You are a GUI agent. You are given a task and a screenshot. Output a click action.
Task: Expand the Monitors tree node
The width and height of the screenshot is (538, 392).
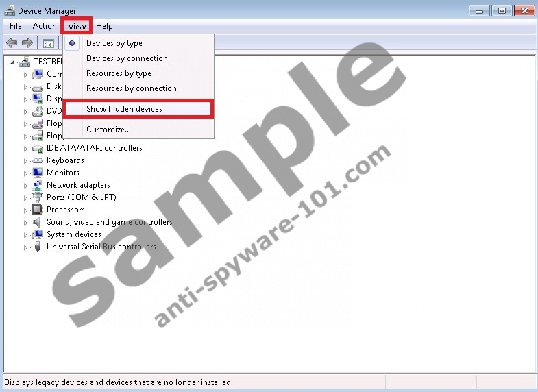pyautogui.click(x=26, y=173)
